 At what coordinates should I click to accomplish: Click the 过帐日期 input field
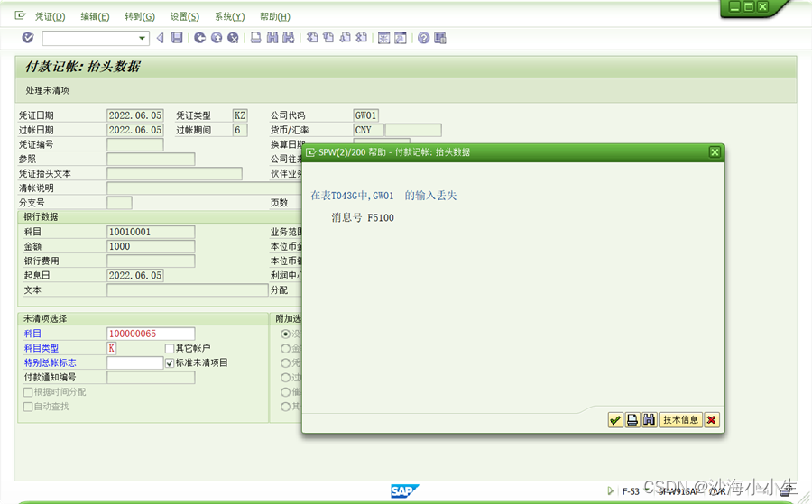coord(135,130)
